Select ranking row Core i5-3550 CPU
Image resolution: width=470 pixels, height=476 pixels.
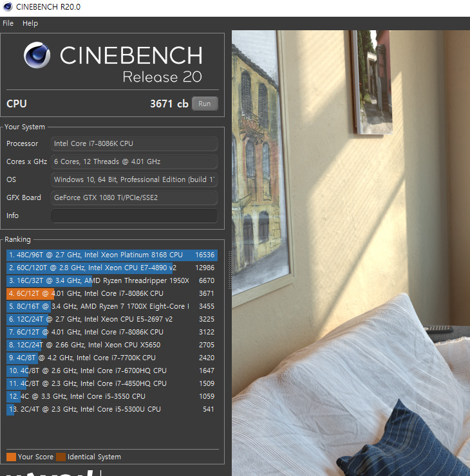coord(112,396)
